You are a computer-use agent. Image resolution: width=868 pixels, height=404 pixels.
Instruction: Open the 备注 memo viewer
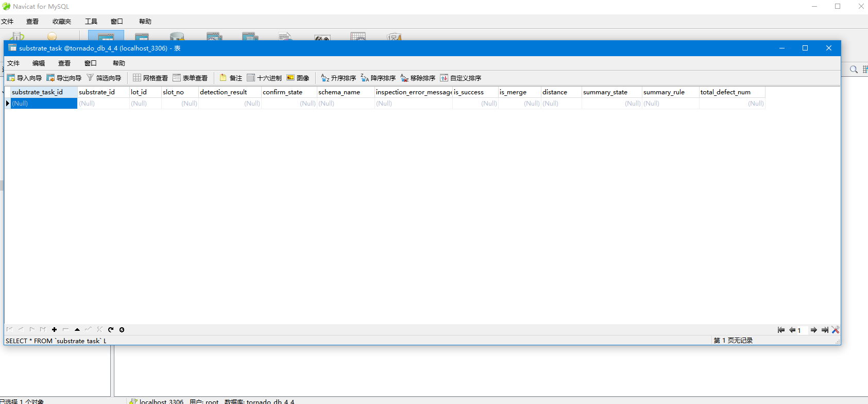(x=231, y=78)
